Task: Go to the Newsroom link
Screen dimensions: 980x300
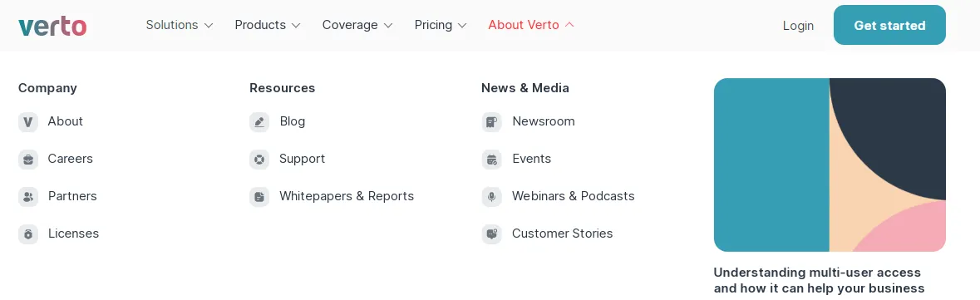Action: coord(544,121)
